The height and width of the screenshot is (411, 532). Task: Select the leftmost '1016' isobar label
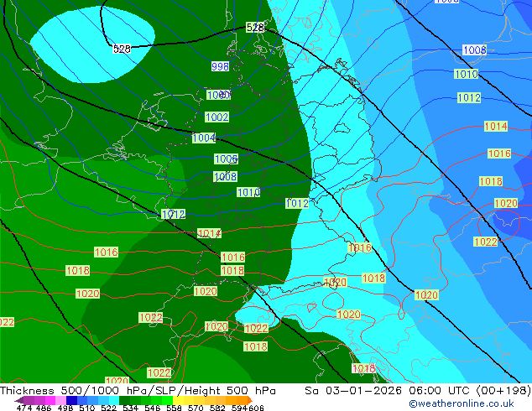pos(107,252)
